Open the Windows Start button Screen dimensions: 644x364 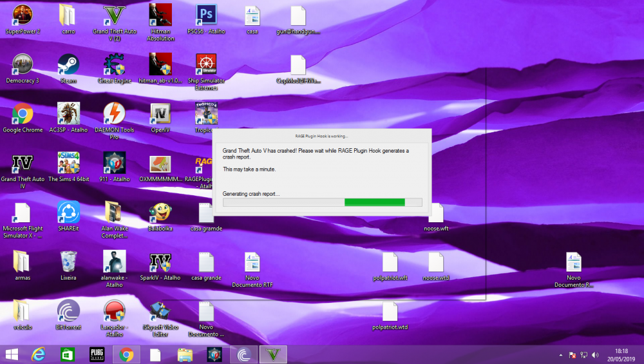tap(12, 354)
